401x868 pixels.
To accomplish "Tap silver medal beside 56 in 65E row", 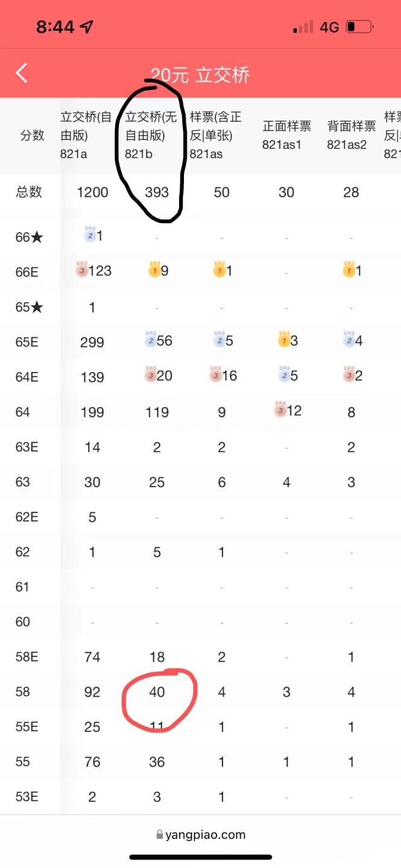I will [150, 341].
